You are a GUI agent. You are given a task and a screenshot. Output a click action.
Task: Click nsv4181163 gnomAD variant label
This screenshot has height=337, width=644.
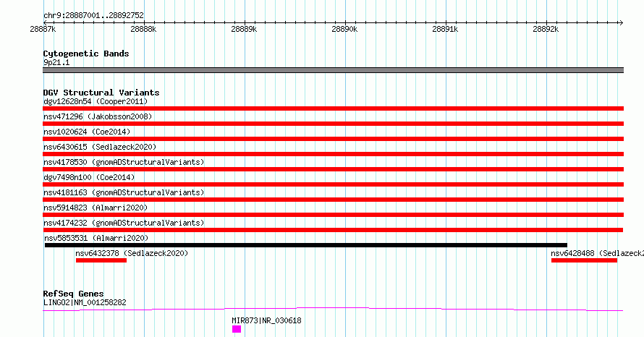[124, 192]
